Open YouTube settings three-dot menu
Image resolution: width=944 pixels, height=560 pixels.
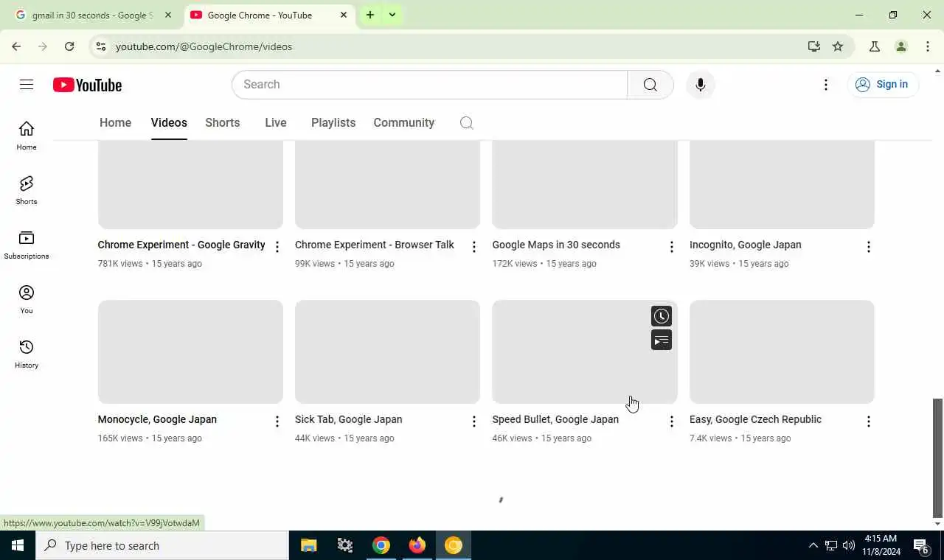pyautogui.click(x=826, y=85)
